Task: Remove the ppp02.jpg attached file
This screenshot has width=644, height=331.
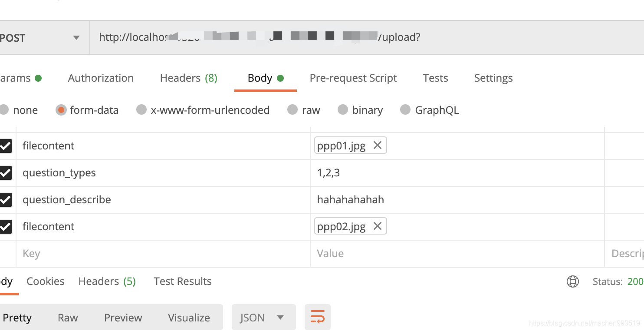Action: tap(377, 225)
